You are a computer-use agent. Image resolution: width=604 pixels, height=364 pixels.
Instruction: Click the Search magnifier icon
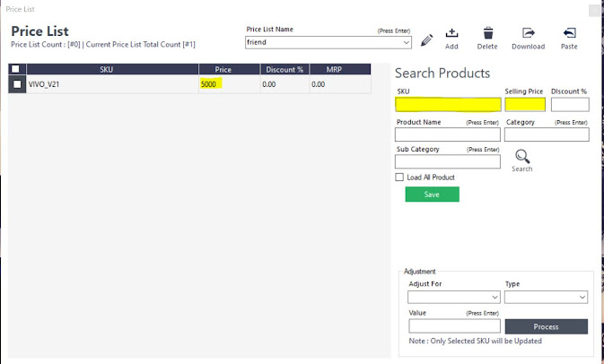tap(522, 156)
